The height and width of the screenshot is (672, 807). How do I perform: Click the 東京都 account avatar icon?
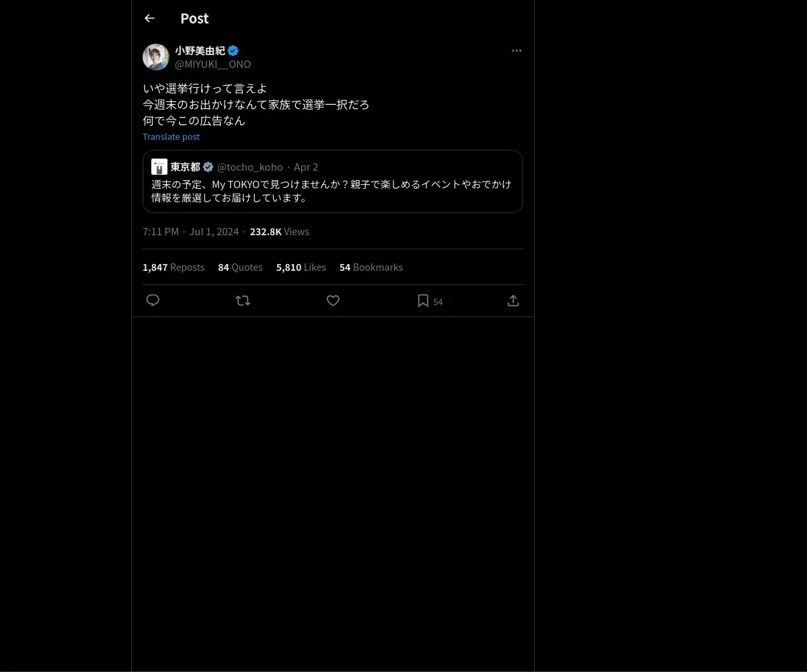pos(159,167)
